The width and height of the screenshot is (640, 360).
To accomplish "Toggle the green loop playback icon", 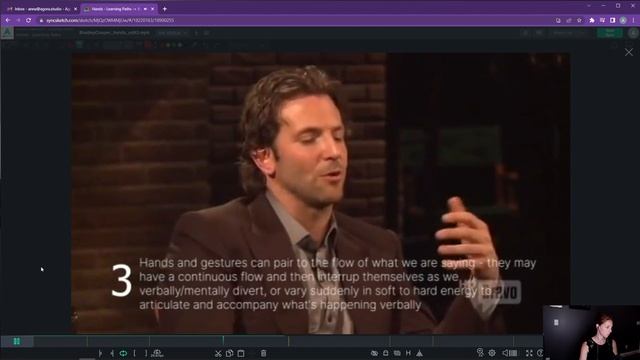I will tap(123, 353).
